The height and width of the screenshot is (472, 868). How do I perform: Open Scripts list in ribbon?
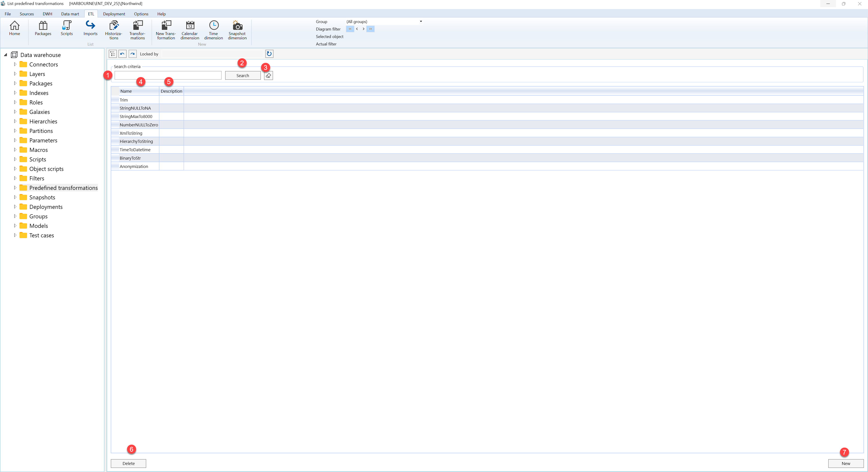(x=67, y=28)
